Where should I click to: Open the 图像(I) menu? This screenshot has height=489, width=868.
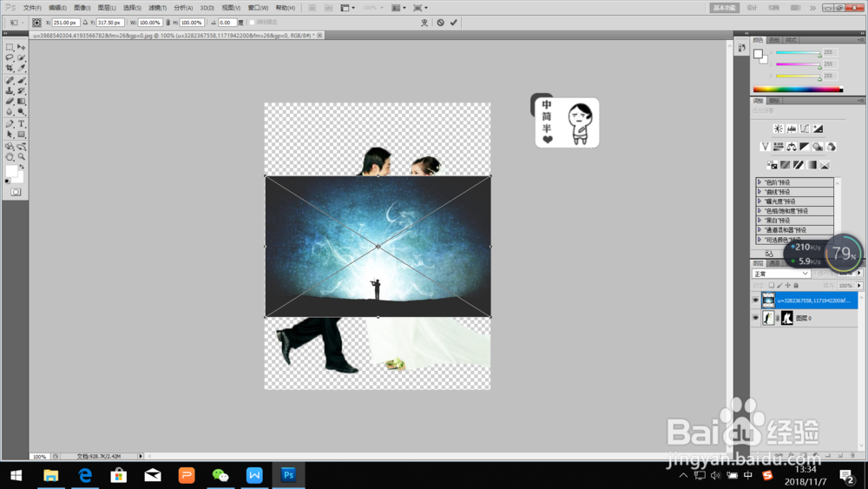click(82, 8)
